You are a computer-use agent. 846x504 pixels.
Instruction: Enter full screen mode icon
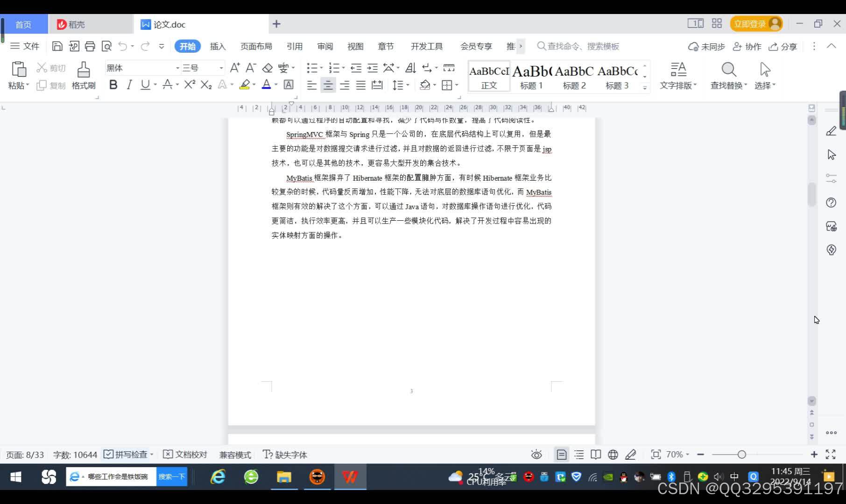(x=831, y=455)
